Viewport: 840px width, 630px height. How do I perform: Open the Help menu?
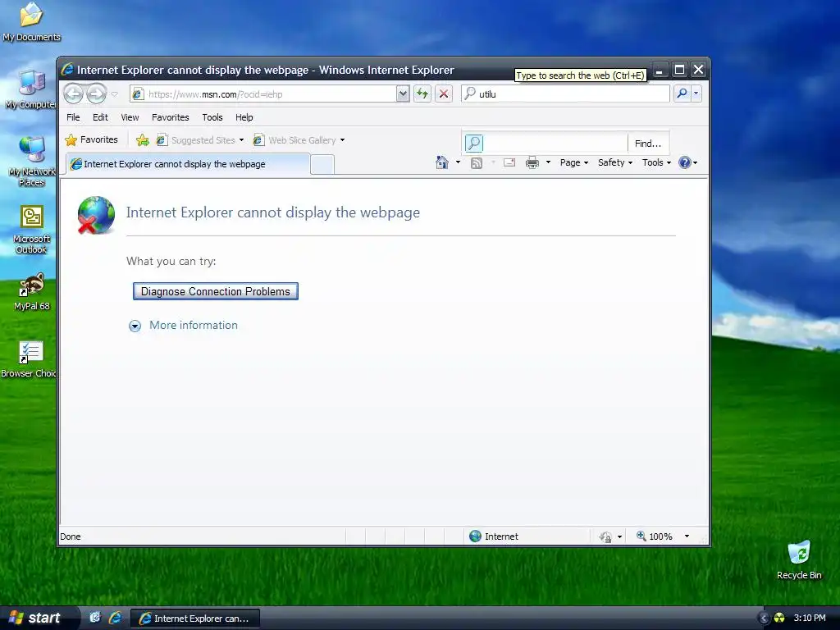244,117
